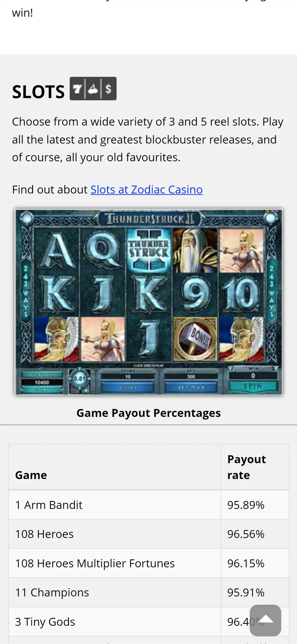Tap the scroll-to-top arrow button

(x=265, y=620)
